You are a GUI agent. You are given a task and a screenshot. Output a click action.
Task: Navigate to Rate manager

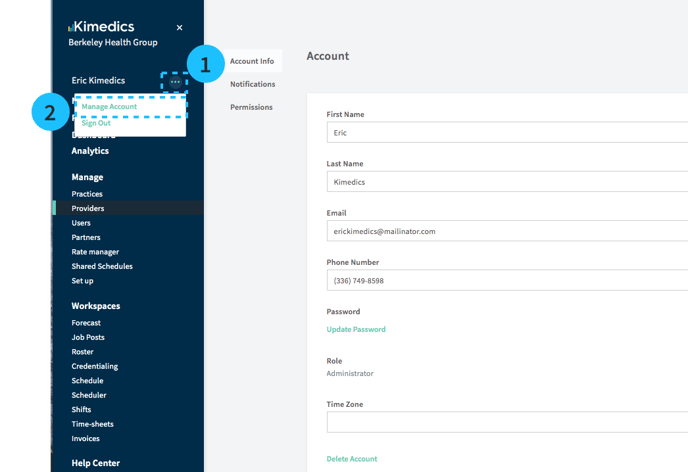point(95,252)
